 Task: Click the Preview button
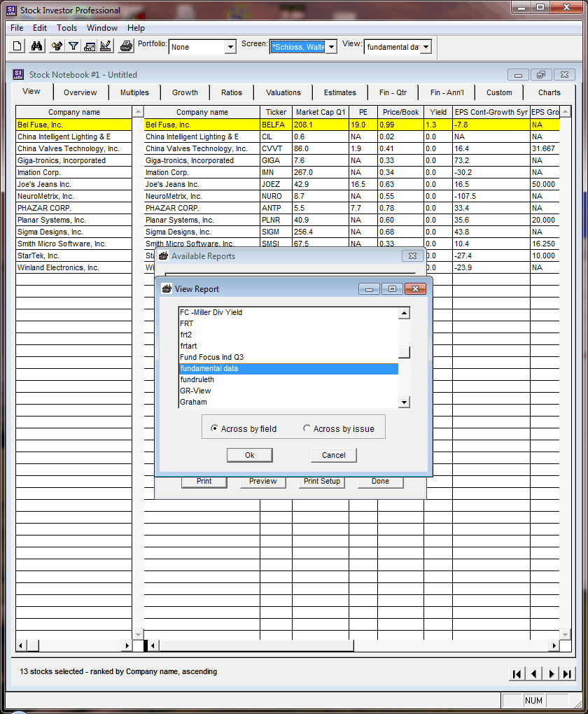click(262, 482)
